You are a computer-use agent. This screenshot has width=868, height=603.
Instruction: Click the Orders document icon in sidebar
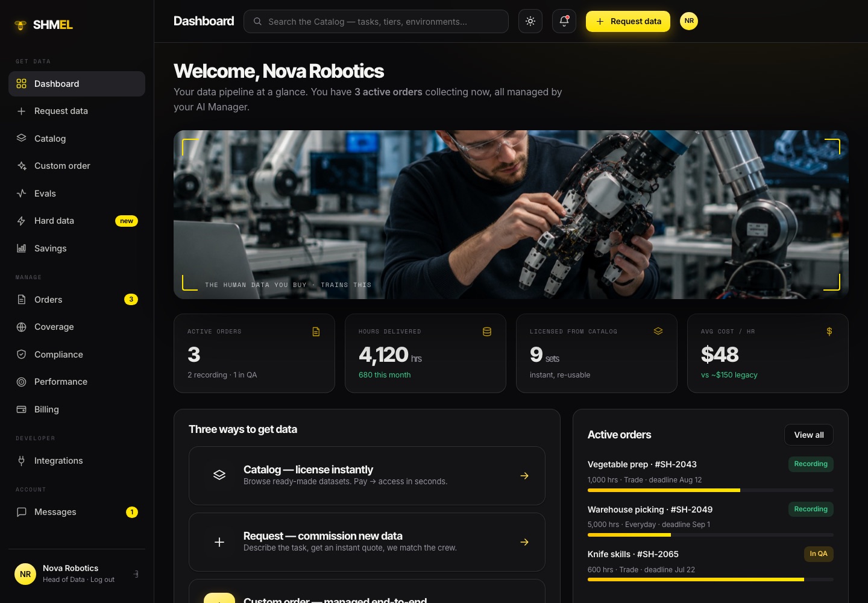pos(22,300)
